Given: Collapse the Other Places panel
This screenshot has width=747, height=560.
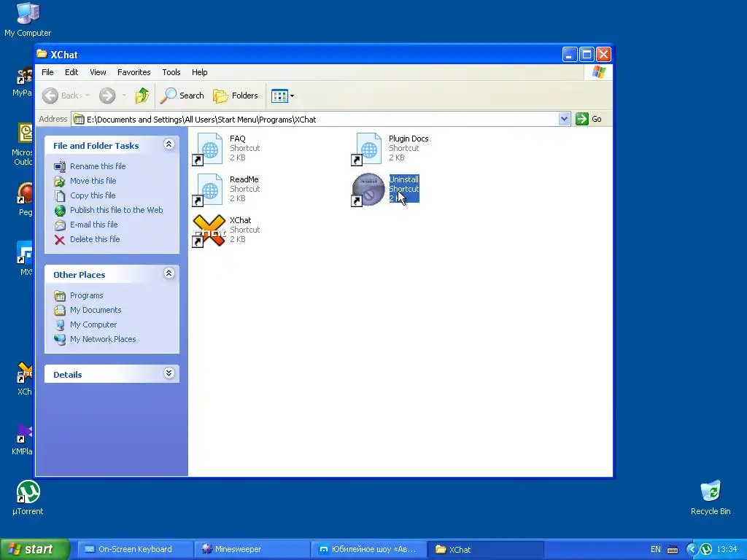Looking at the screenshot, I should [x=169, y=273].
